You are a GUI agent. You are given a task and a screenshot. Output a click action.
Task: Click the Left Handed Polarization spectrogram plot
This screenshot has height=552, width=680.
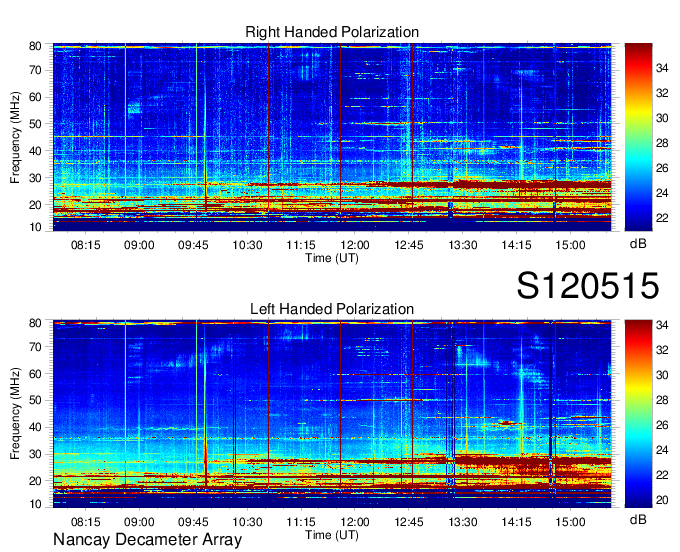point(332,414)
